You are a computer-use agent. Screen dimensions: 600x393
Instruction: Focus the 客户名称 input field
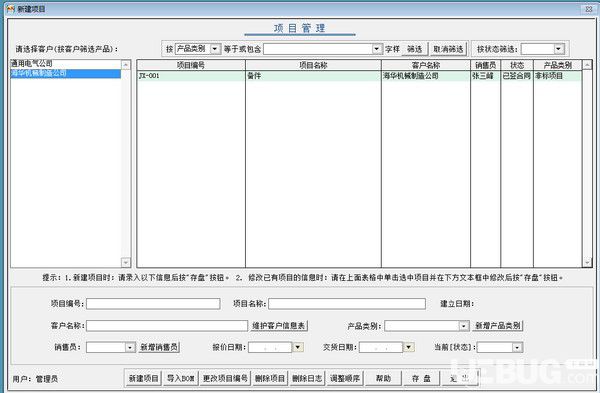point(167,326)
